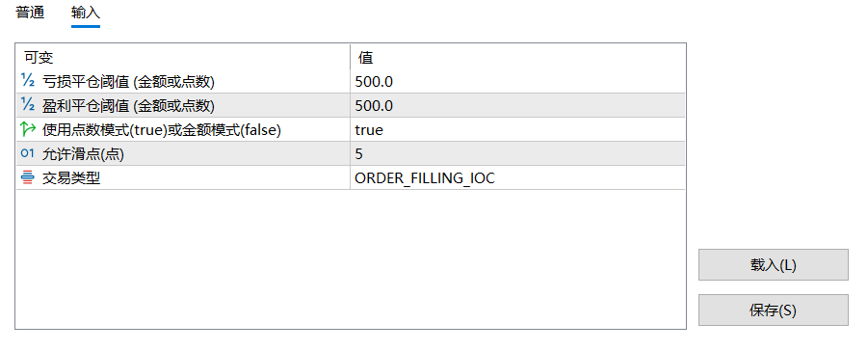Screen dimensions: 868x351
Task: Edit the 盈利平仓阈值 value 500.0
Action: 517,105
